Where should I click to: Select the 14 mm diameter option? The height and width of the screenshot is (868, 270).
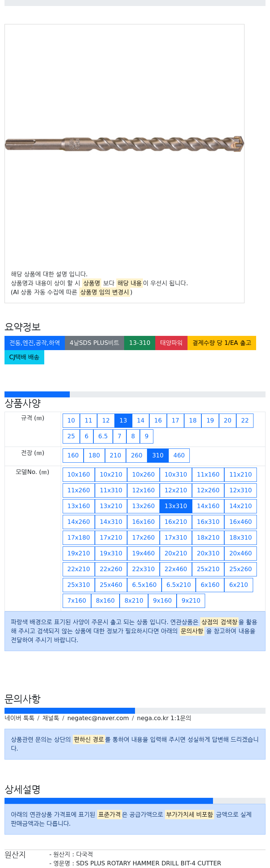click(x=141, y=421)
